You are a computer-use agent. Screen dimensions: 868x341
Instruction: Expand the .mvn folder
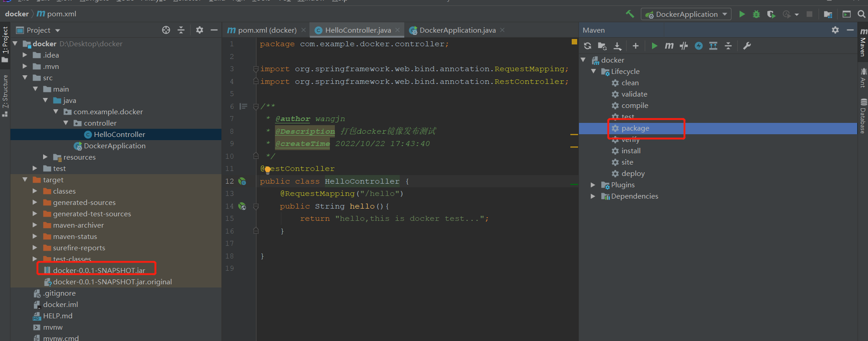(25, 66)
